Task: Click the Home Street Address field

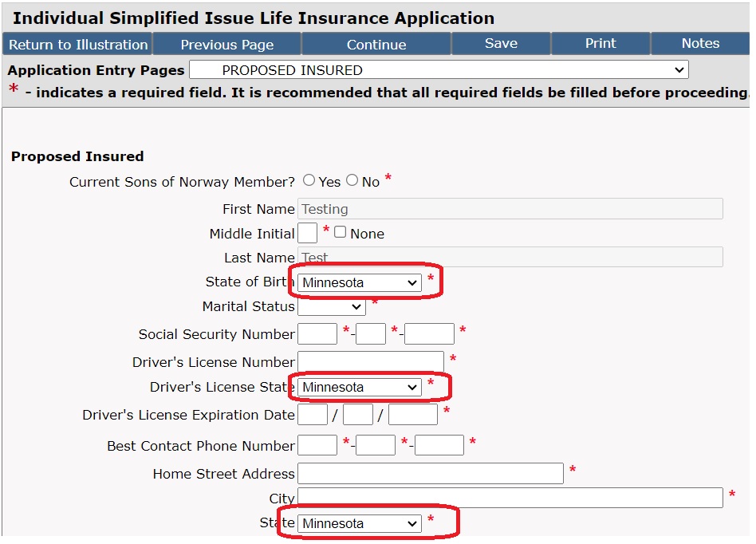Action: 431,473
